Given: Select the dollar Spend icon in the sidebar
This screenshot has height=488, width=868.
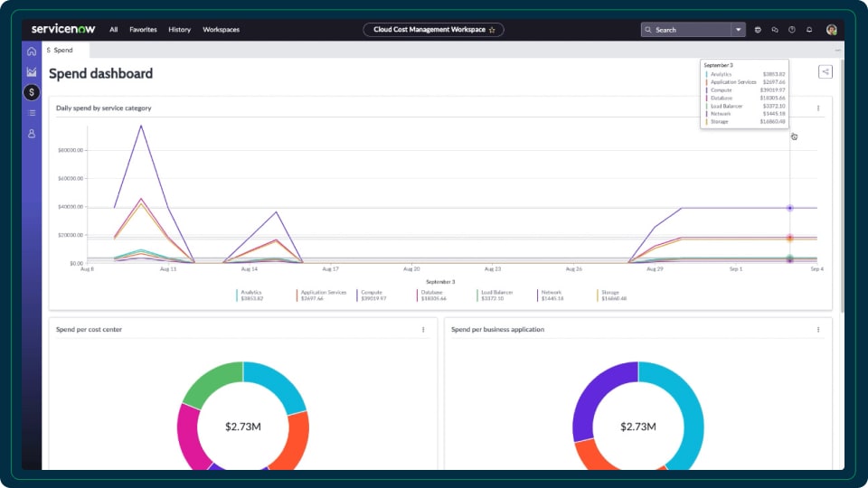Looking at the screenshot, I should [x=32, y=92].
